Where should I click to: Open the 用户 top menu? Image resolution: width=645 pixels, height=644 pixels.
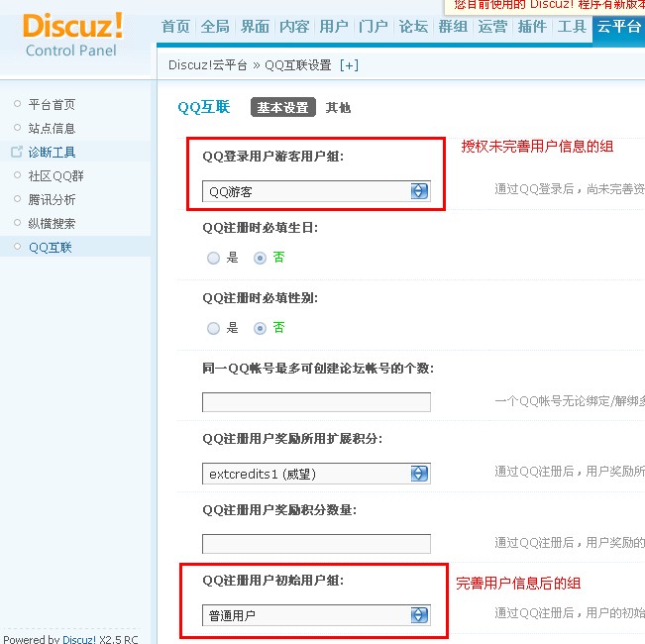334,27
